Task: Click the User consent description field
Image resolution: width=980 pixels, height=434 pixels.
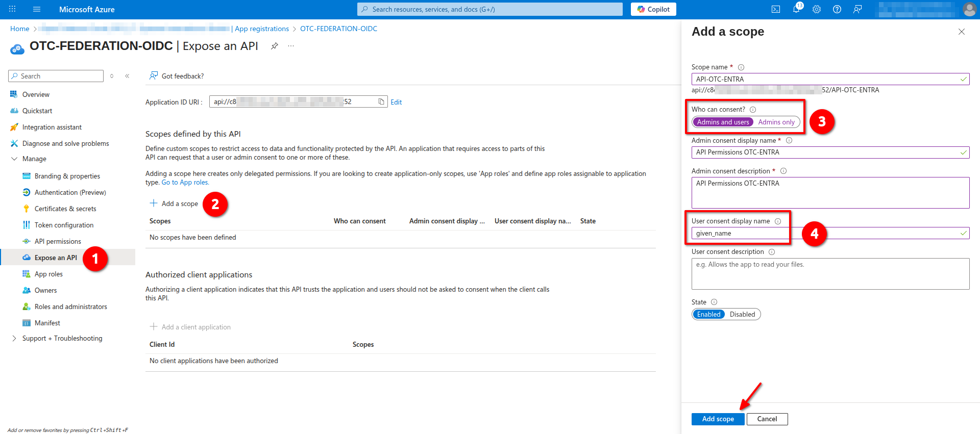Action: pyautogui.click(x=830, y=274)
